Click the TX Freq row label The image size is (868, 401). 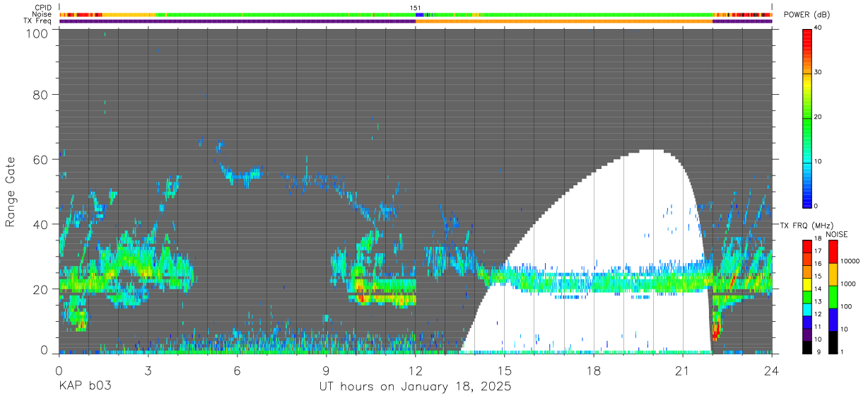37,21
